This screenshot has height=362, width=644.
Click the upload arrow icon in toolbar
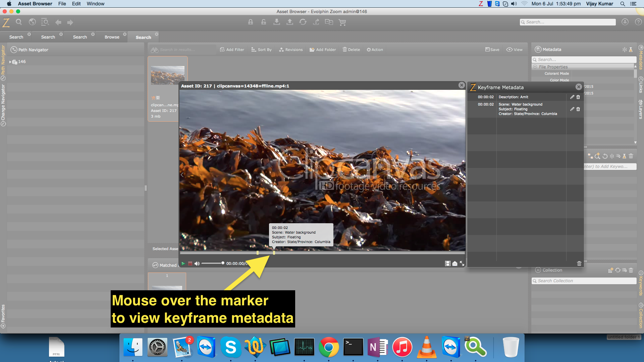[x=290, y=22]
